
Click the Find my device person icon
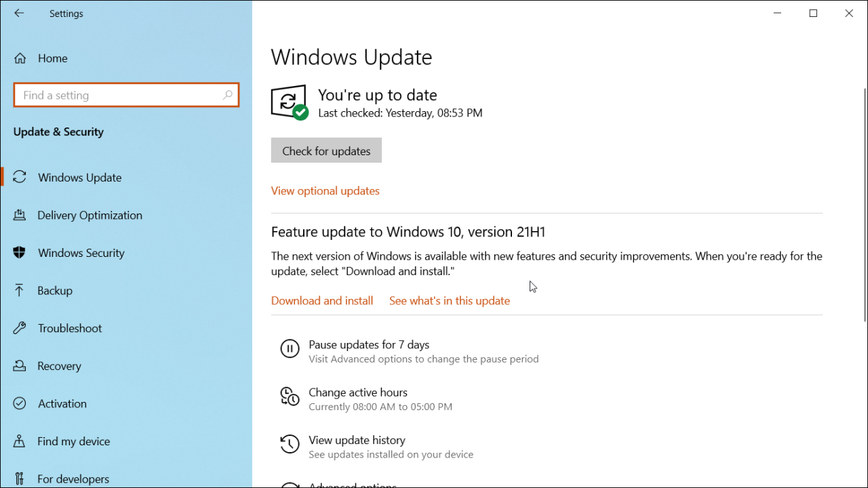coord(20,441)
